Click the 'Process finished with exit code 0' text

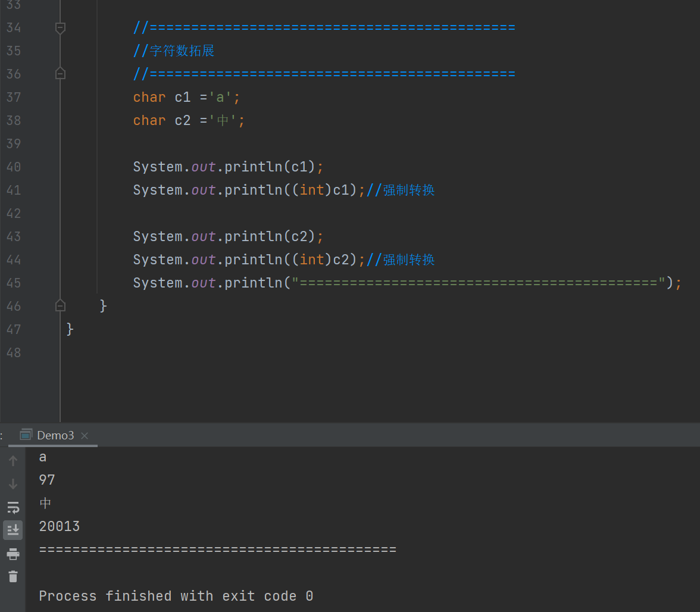[176, 596]
